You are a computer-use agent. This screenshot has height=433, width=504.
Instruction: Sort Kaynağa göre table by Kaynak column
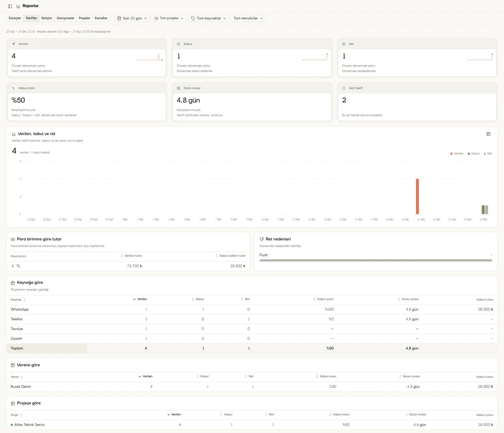18,300
